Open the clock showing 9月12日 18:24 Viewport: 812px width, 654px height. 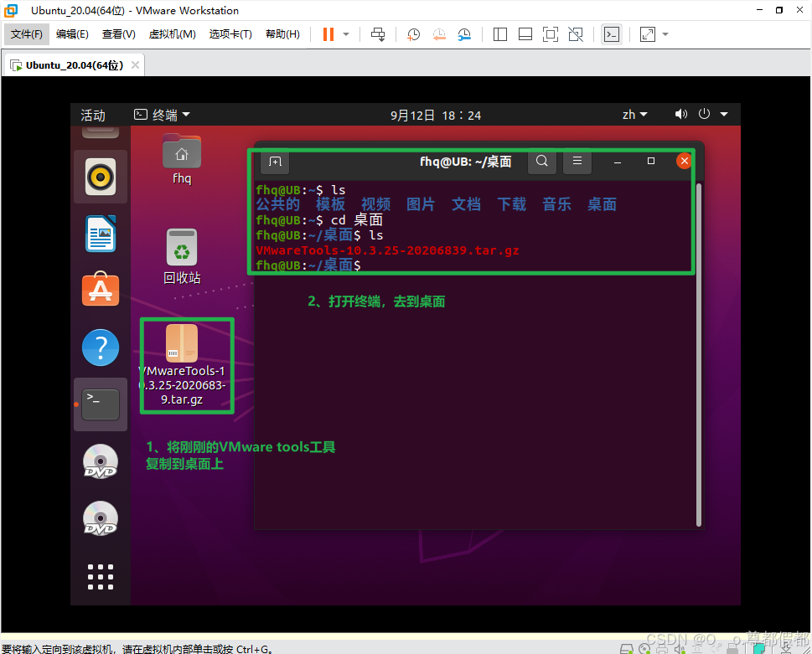pyautogui.click(x=436, y=115)
